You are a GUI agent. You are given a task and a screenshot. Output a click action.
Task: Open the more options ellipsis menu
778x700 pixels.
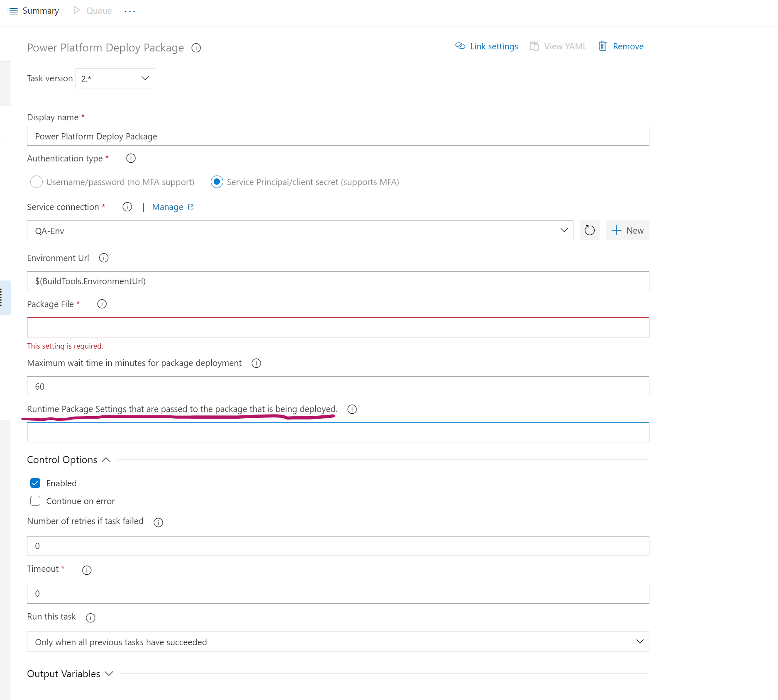click(129, 11)
